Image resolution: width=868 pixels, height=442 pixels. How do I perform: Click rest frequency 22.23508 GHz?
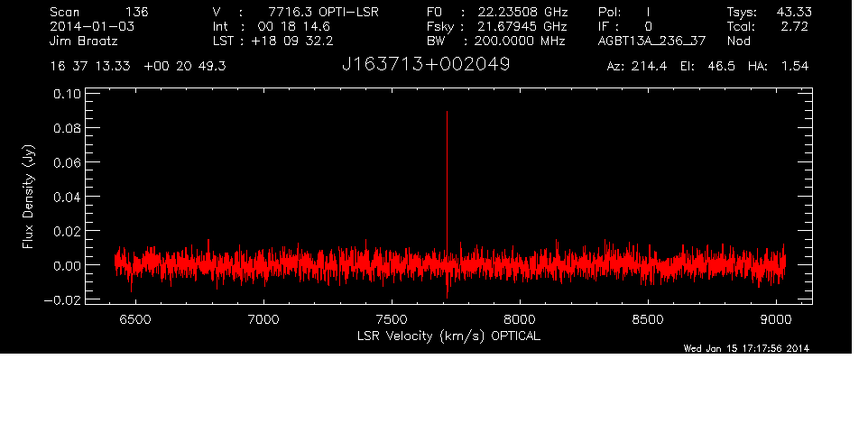[x=522, y=12]
